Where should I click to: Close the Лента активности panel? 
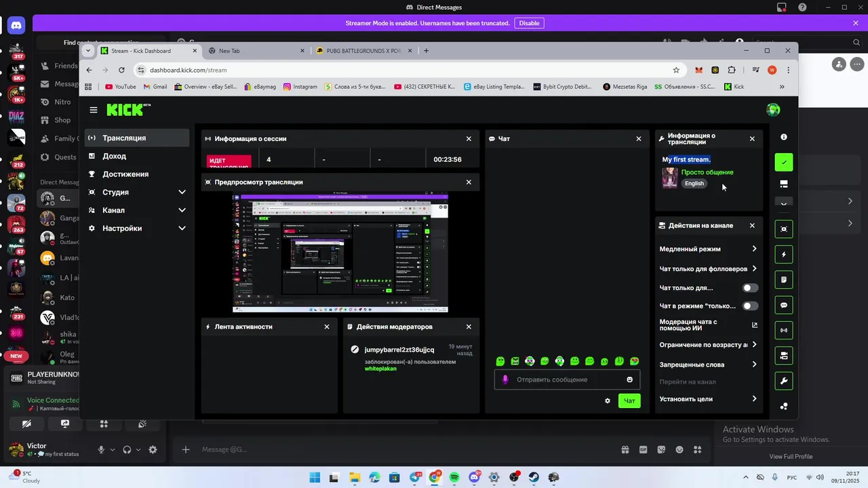pyautogui.click(x=327, y=327)
